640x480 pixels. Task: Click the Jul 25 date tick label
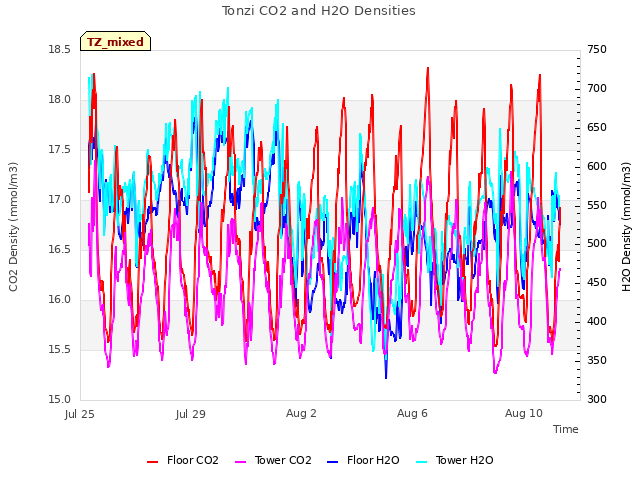(x=80, y=414)
